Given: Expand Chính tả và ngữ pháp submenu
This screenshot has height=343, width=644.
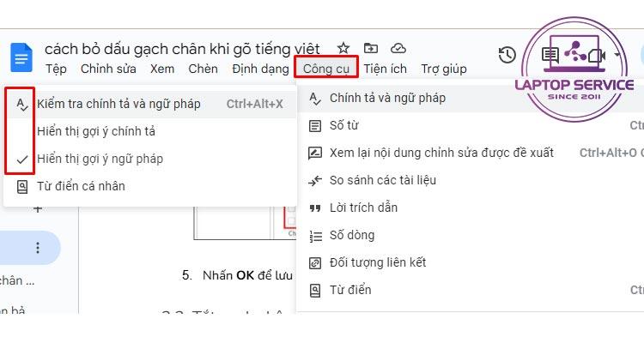Looking at the screenshot, I should pyautogui.click(x=387, y=98).
